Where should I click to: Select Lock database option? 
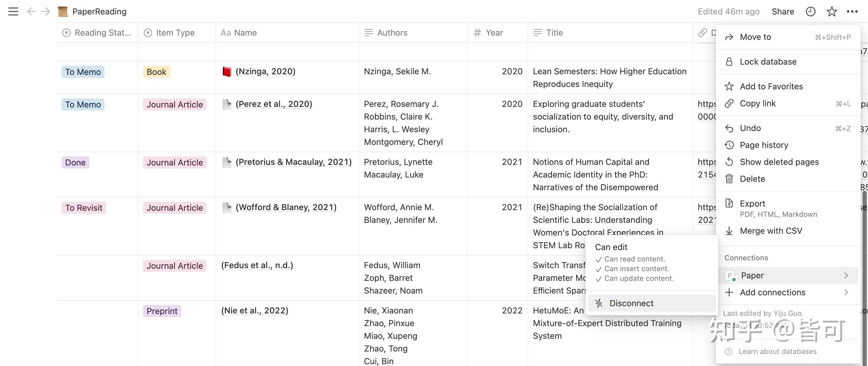click(768, 62)
